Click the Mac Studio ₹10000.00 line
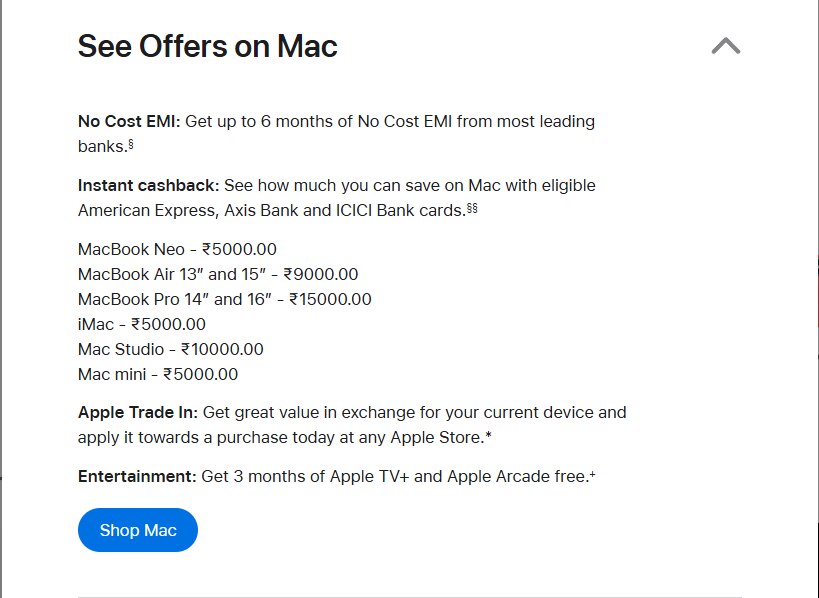 (x=171, y=349)
